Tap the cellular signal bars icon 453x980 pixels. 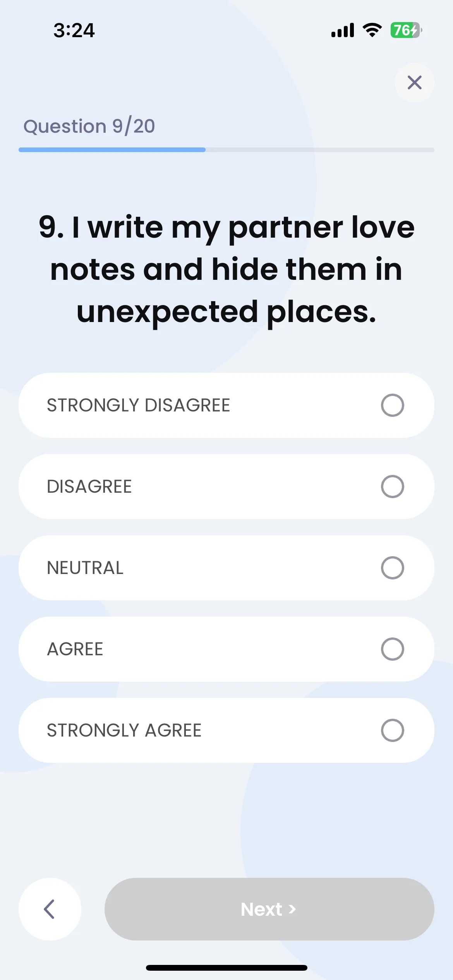pos(343,30)
